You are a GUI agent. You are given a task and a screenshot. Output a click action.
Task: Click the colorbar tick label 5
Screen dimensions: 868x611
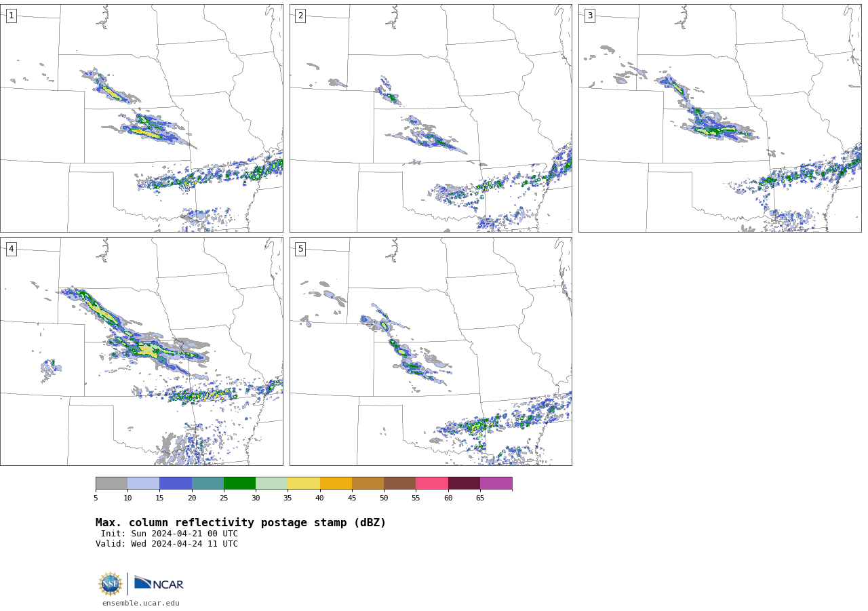click(96, 498)
